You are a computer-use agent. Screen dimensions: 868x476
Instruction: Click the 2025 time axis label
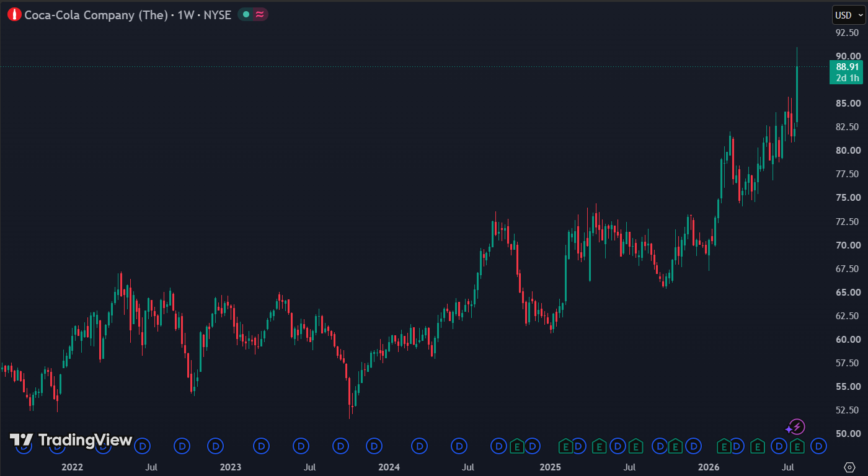point(550,467)
